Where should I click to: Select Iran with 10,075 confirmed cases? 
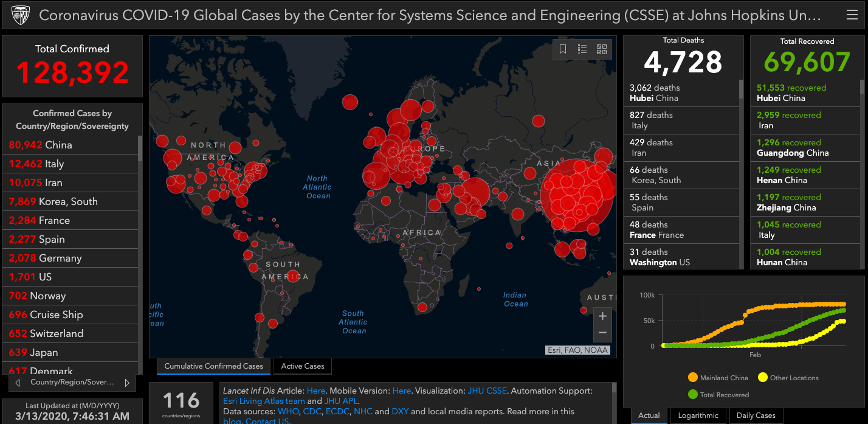[71, 182]
